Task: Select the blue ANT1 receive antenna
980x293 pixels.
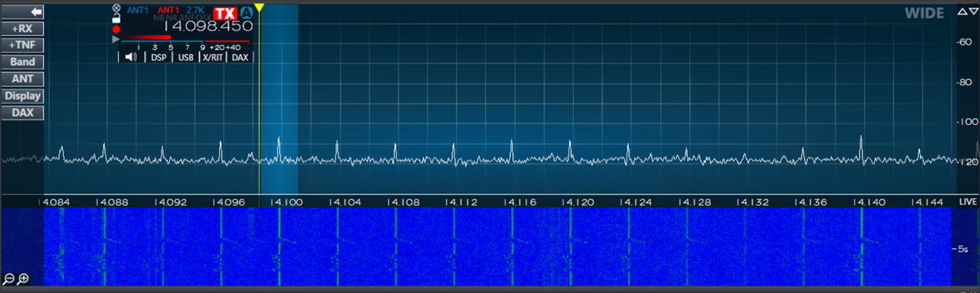Action: (x=138, y=10)
